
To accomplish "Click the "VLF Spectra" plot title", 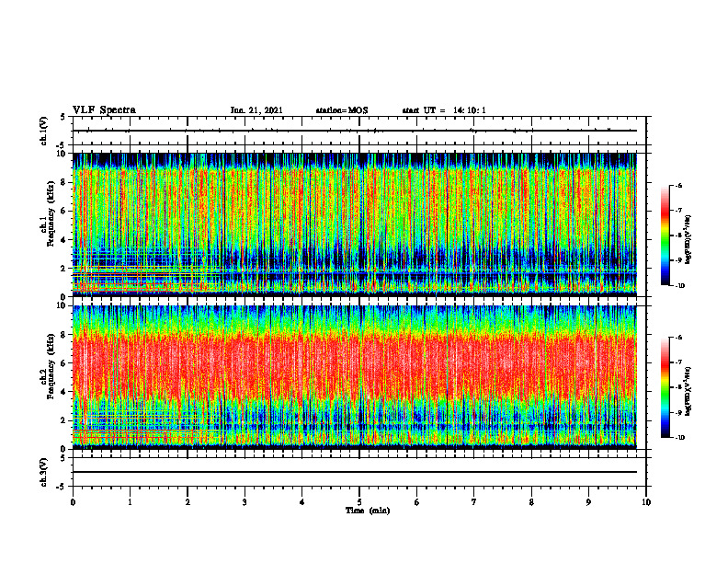I will (x=104, y=110).
